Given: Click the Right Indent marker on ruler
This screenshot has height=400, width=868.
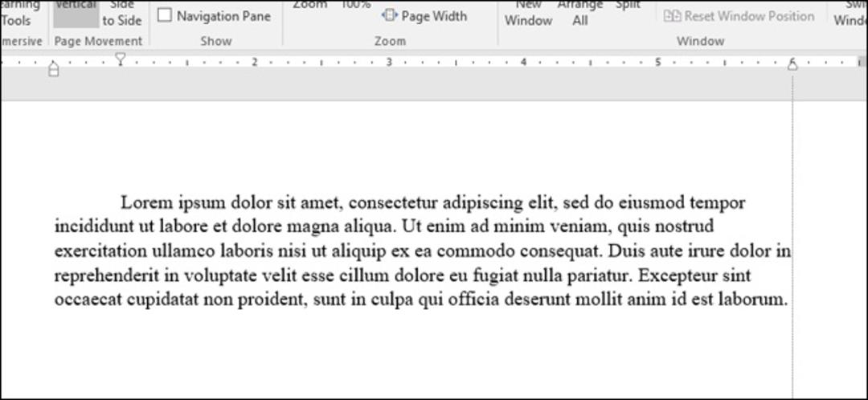Looking at the screenshot, I should (792, 65).
